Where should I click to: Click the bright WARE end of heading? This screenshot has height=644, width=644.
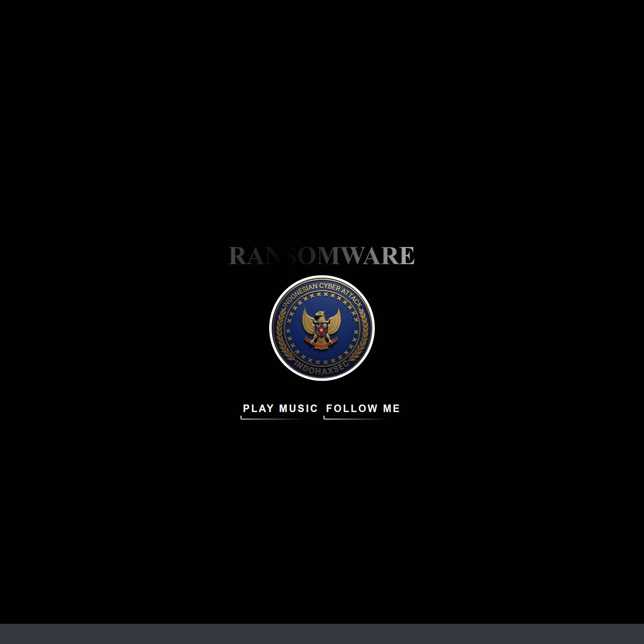378,256
